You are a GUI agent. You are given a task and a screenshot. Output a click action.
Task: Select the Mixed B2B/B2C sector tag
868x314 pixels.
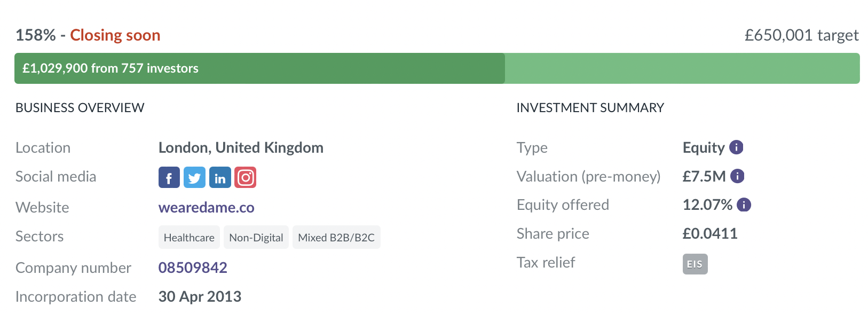tap(336, 237)
